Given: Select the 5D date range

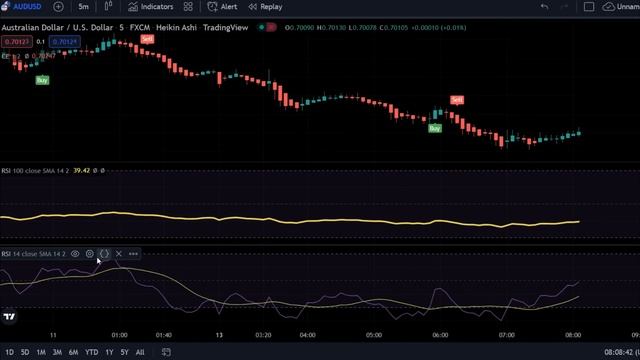Looking at the screenshot, I should (25, 352).
